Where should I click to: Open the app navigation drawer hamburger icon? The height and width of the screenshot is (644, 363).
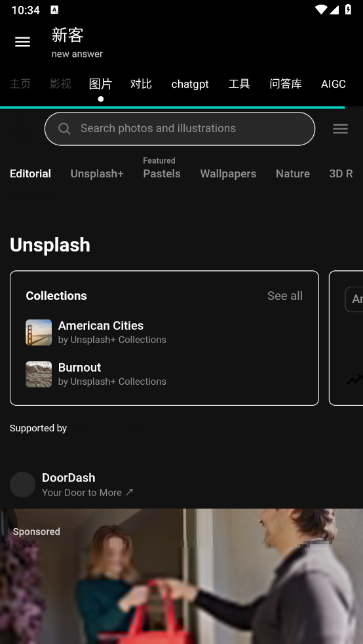(x=23, y=41)
